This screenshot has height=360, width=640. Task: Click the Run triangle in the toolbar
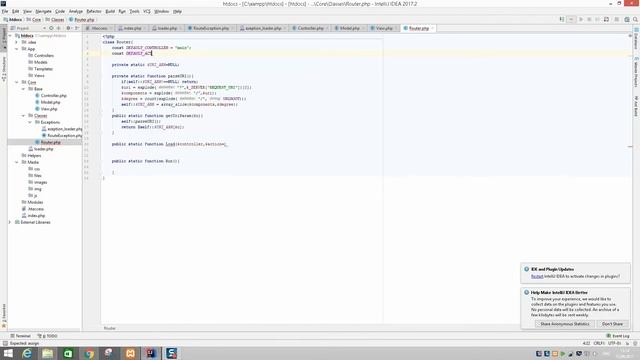coord(581,19)
